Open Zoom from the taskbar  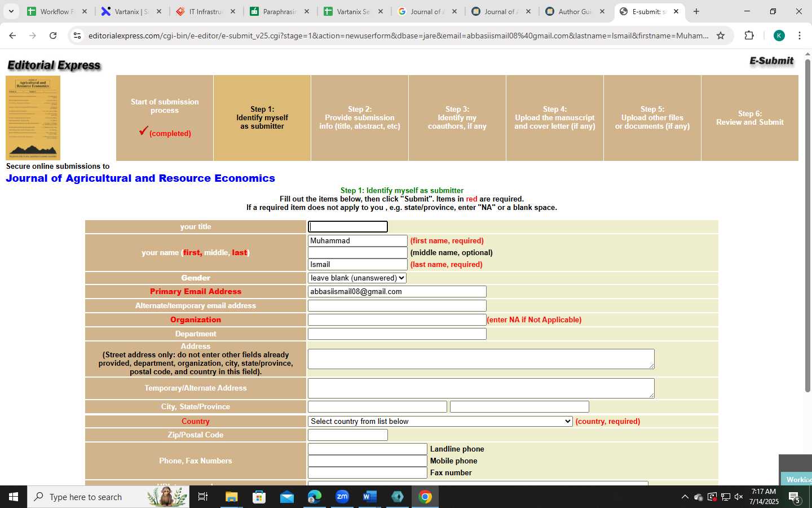pyautogui.click(x=342, y=497)
